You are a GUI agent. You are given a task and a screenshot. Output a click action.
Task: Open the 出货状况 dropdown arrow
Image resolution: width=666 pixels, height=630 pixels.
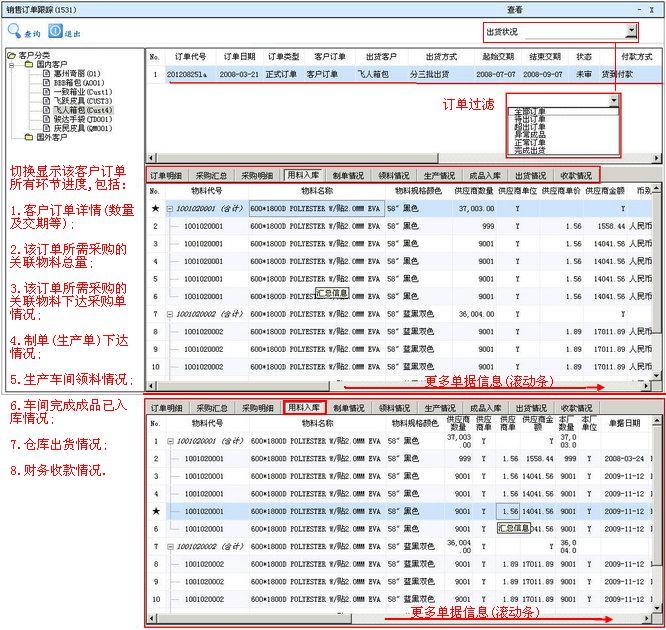point(632,31)
